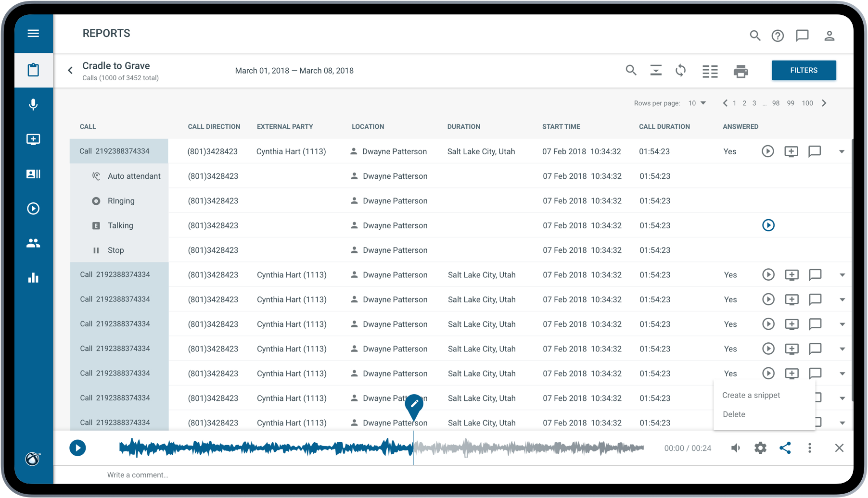868x498 pixels.
Task: Search within the report toolbar
Action: 631,71
